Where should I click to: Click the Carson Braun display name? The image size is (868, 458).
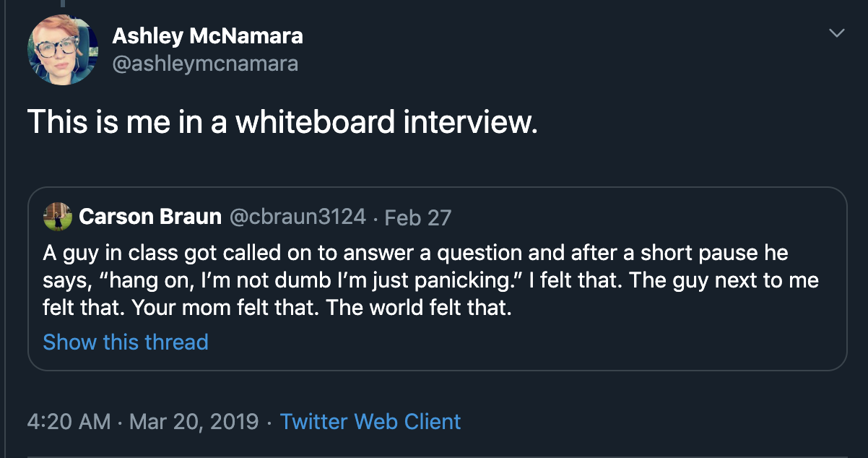(150, 216)
